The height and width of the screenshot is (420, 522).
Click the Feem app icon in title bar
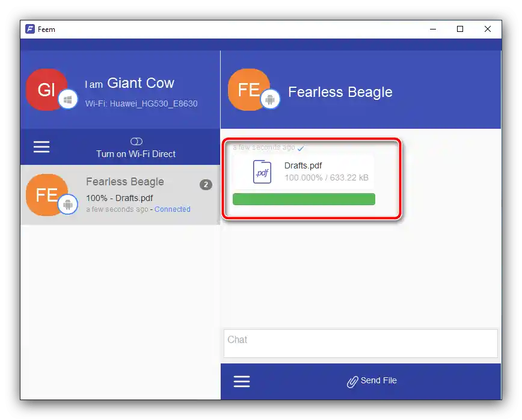30,29
